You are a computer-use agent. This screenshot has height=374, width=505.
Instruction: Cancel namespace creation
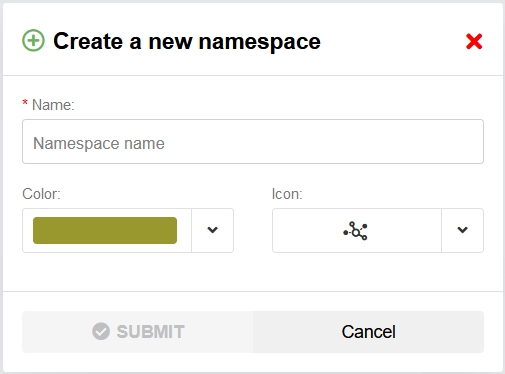(368, 332)
